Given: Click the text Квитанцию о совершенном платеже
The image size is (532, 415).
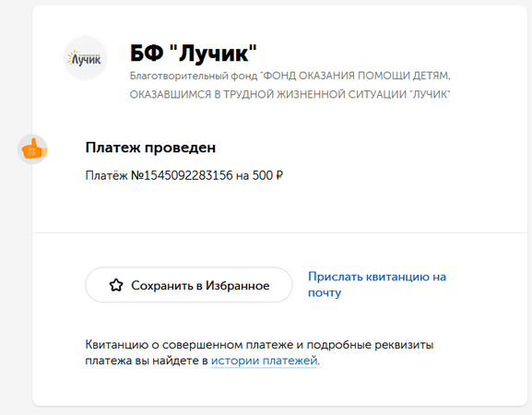Looking at the screenshot, I should click(189, 345).
